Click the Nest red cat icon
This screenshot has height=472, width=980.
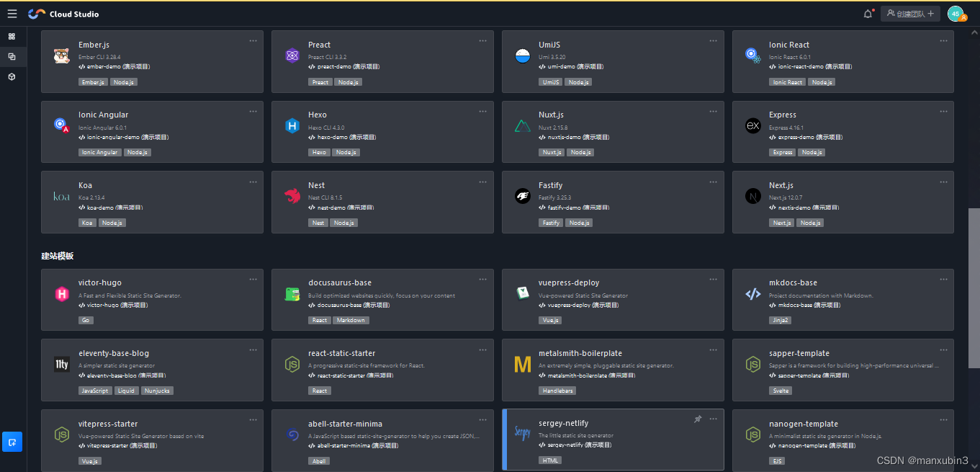[292, 196]
